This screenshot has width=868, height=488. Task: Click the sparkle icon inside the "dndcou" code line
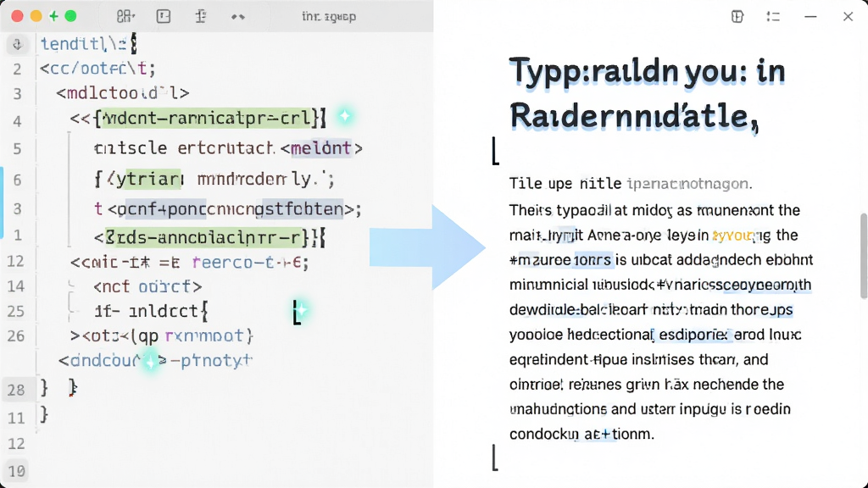150,362
